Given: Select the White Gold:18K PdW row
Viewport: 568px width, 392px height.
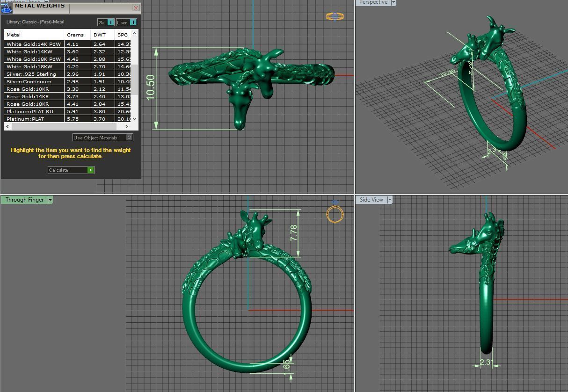Looking at the screenshot, I should (67, 59).
